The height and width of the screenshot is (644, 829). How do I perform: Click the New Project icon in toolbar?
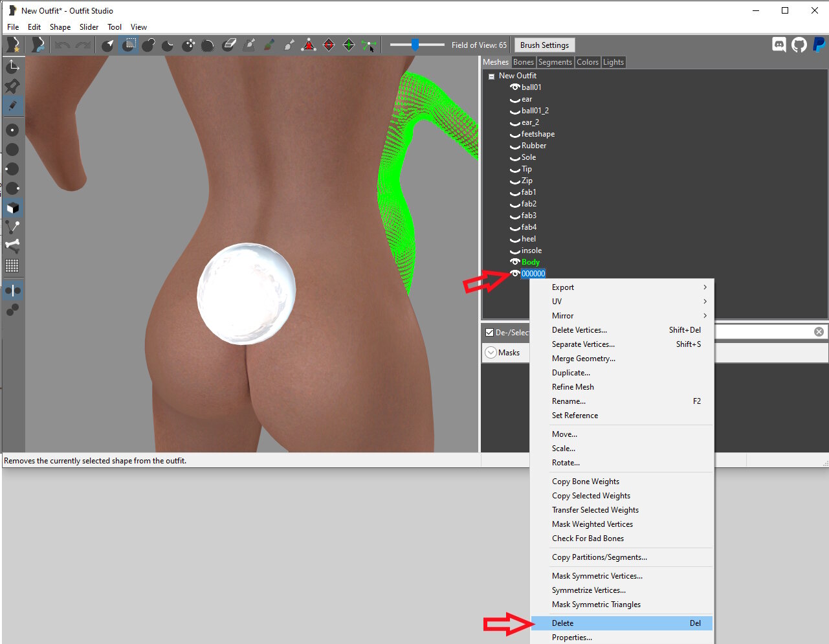click(x=13, y=45)
